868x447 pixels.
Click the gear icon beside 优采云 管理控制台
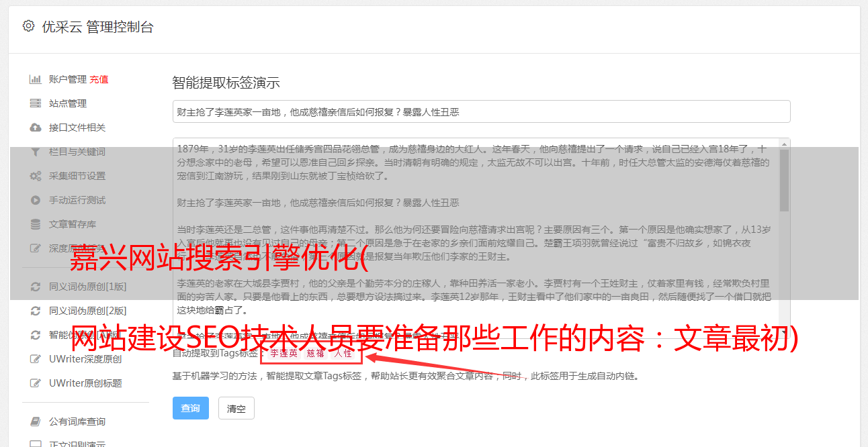28,26
